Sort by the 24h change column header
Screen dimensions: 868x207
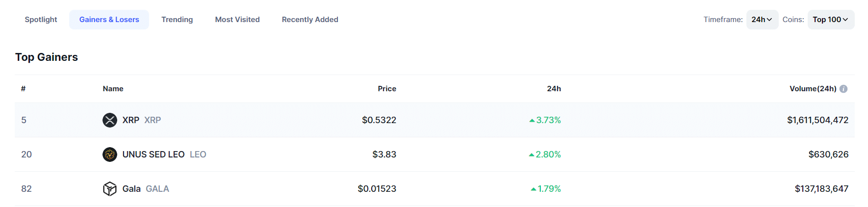554,89
